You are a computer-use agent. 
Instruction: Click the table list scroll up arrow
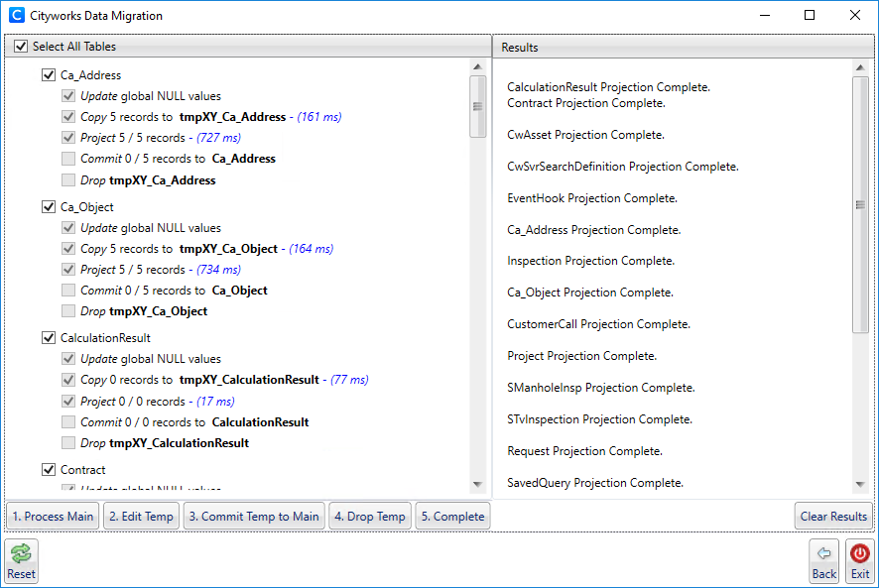[477, 66]
